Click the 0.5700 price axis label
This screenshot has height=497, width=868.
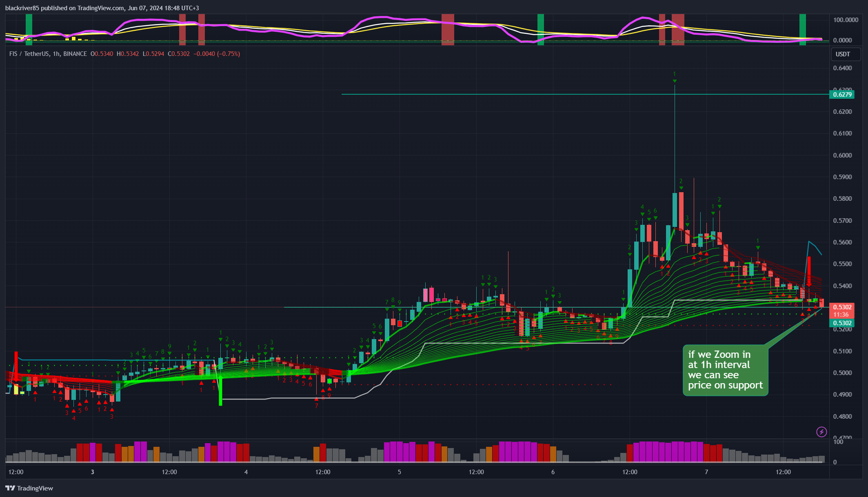tap(842, 221)
